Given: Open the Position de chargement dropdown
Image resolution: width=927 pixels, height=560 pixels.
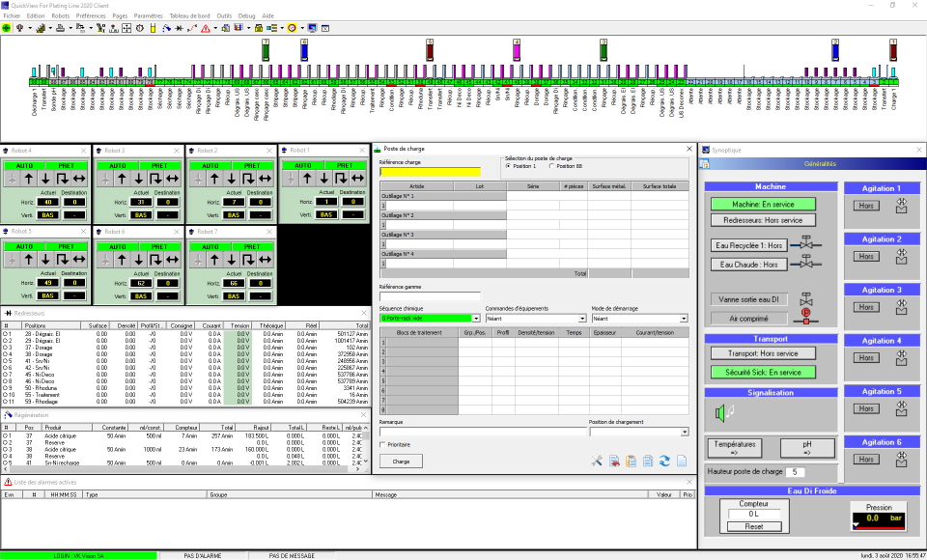Looking at the screenshot, I should [684, 432].
